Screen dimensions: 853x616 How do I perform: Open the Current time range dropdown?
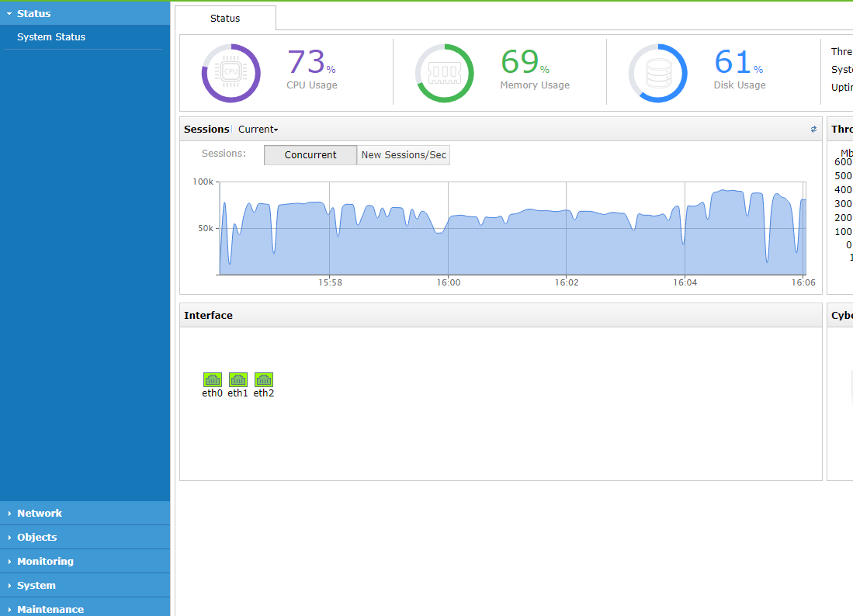point(258,130)
